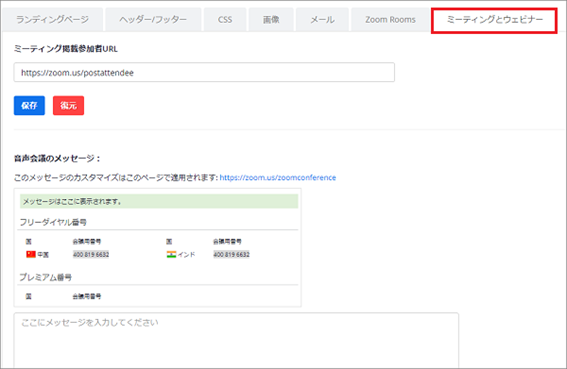Image resolution: width=567 pixels, height=369 pixels.
Task: Click the ミーティング掲載参加者URL label
Action: [x=66, y=49]
